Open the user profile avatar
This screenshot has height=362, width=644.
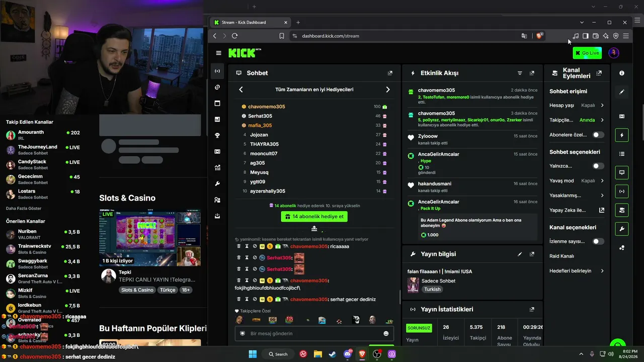[613, 53]
